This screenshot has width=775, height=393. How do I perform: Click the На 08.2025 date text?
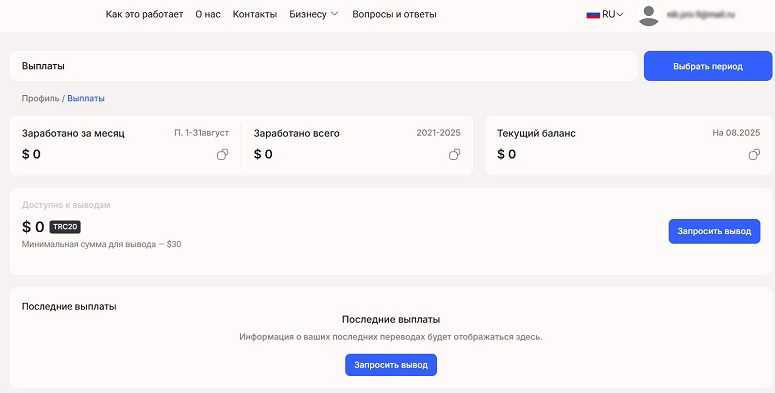click(x=736, y=133)
